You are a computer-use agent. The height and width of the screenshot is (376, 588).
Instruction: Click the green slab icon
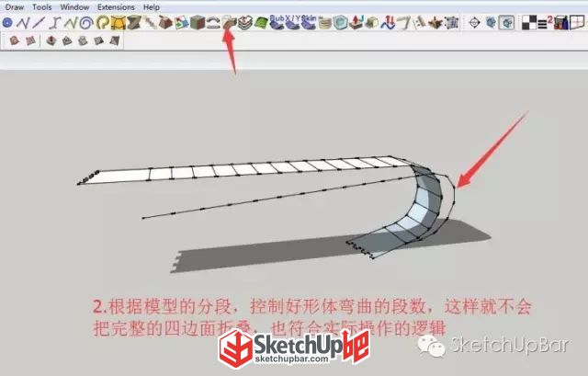261,23
